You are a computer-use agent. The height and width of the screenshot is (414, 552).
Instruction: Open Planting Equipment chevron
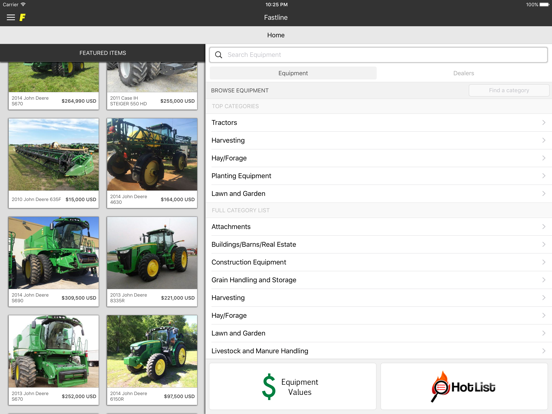point(544,176)
